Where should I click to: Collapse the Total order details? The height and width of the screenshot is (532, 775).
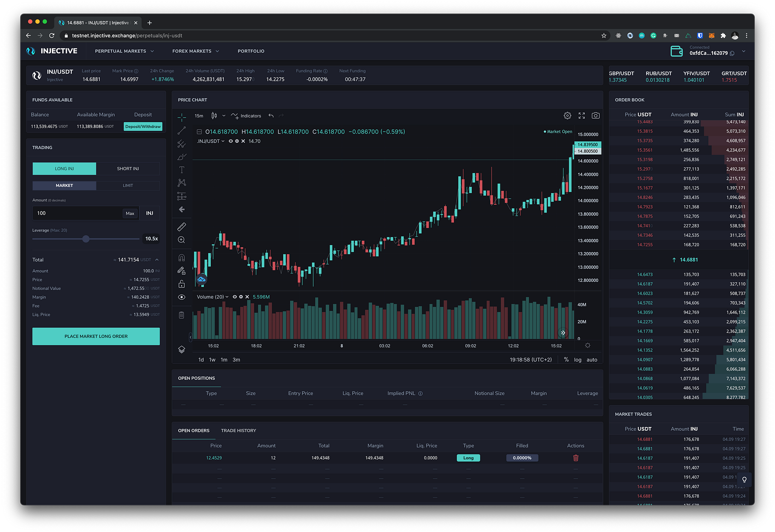pos(157,260)
